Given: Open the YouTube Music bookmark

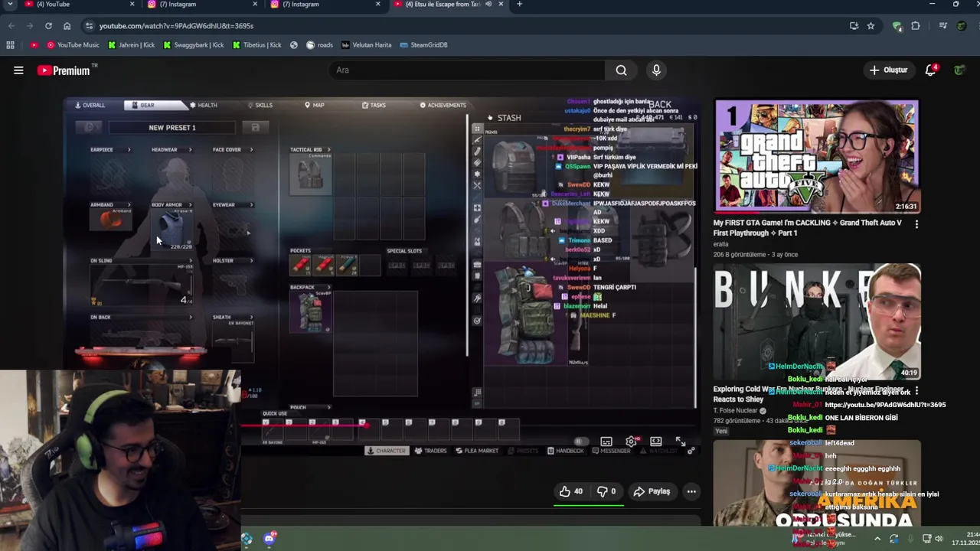Looking at the screenshot, I should coord(73,45).
